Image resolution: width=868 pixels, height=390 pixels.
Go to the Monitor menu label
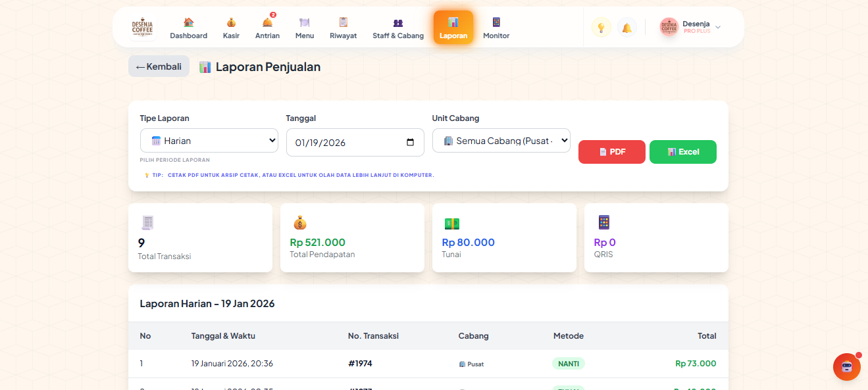(x=496, y=36)
